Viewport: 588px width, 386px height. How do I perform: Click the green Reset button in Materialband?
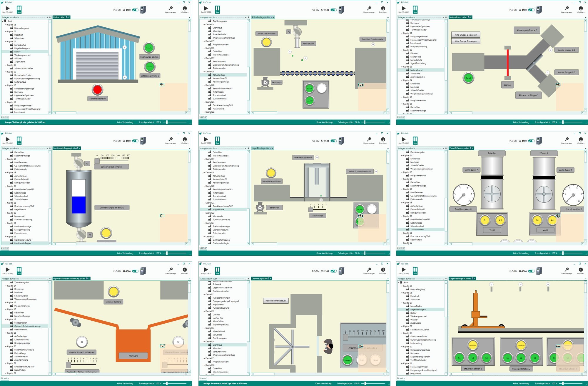468,78
